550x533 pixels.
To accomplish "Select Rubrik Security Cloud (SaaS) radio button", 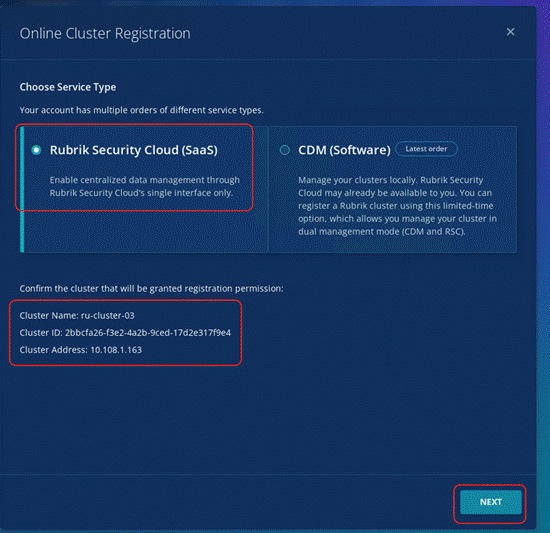I will tap(36, 150).
